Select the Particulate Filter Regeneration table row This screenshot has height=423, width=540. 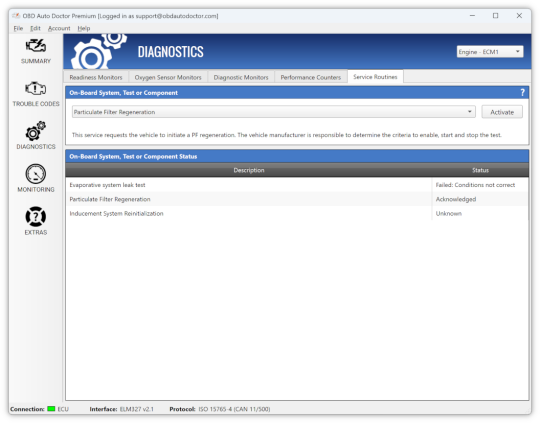click(x=297, y=199)
